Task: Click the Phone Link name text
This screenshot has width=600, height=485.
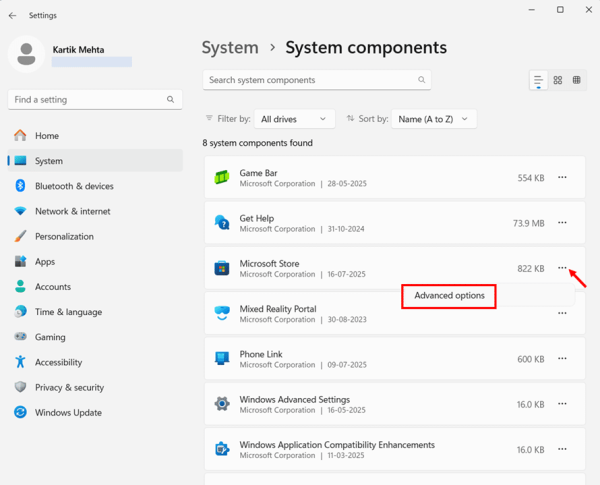Action: click(x=261, y=354)
